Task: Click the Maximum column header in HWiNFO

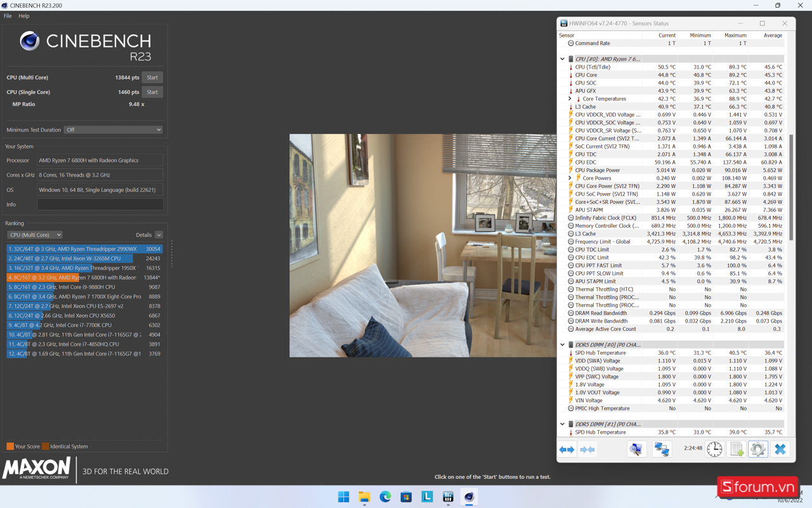Action: (x=735, y=36)
